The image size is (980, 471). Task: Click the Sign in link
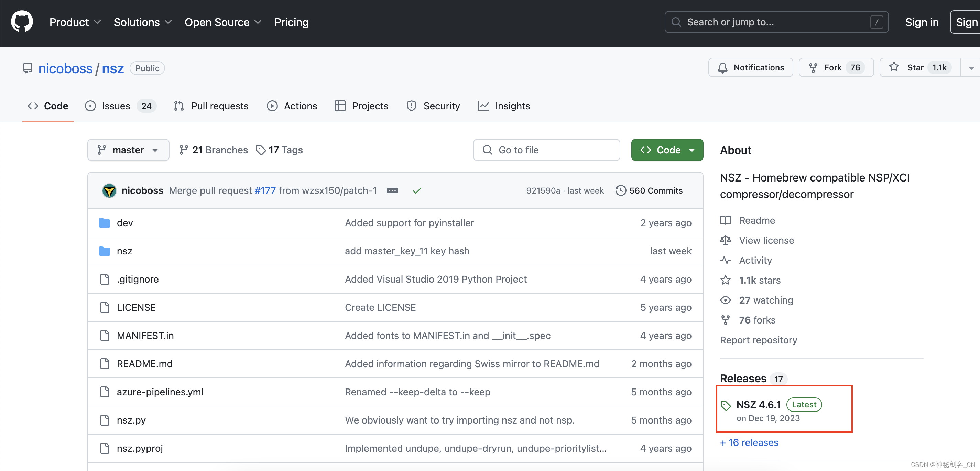click(922, 22)
